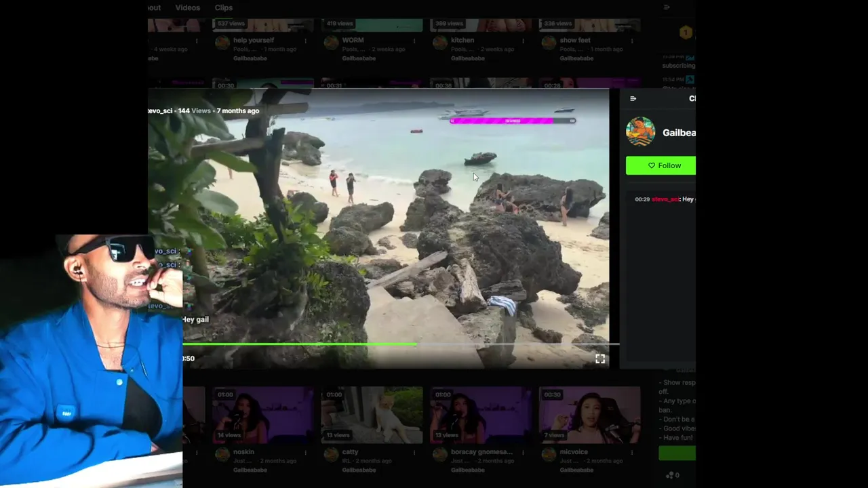Click channel avatar beside 'show feet' clip
868x488 pixels.
click(549, 43)
